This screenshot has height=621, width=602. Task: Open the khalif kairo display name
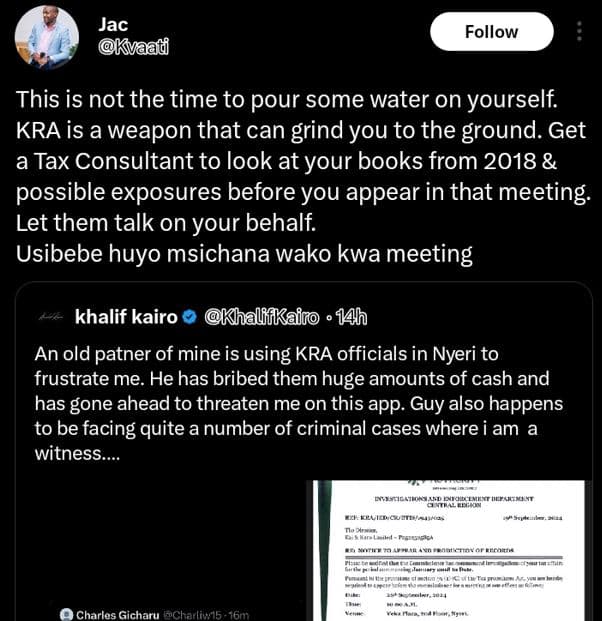[x=124, y=317]
